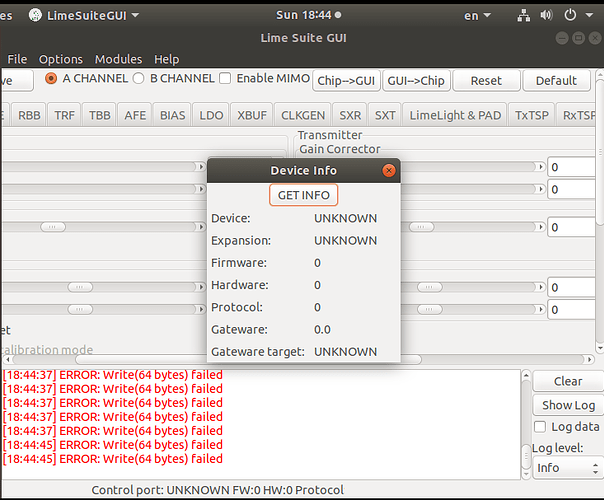604x500 pixels.
Task: Open the volume speaker icon
Action: (x=546, y=15)
